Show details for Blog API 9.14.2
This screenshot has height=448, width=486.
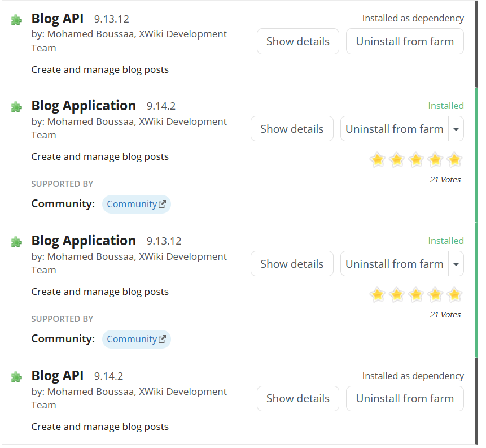[298, 398]
